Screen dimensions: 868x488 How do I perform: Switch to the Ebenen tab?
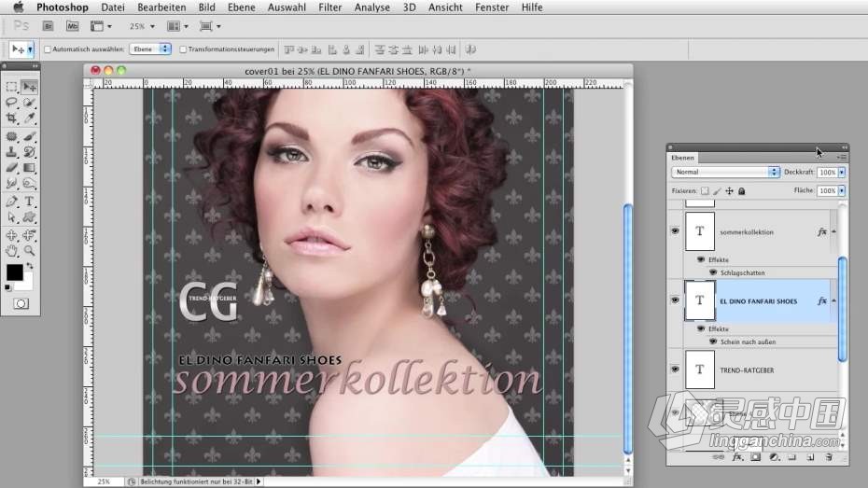click(x=682, y=158)
